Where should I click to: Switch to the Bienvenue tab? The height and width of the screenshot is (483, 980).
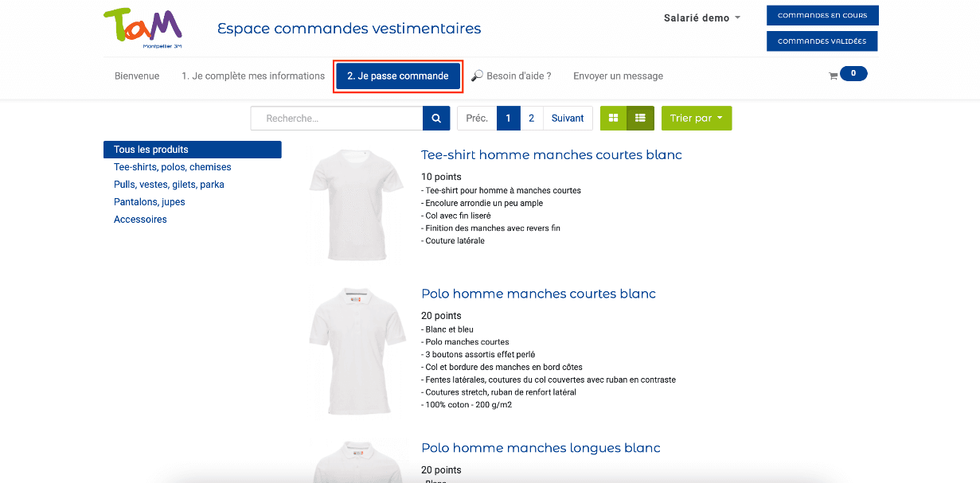(x=136, y=76)
